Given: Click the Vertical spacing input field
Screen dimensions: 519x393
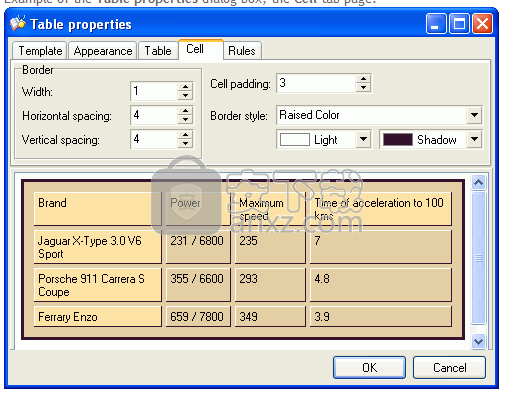Looking at the screenshot, I should pos(154,139).
